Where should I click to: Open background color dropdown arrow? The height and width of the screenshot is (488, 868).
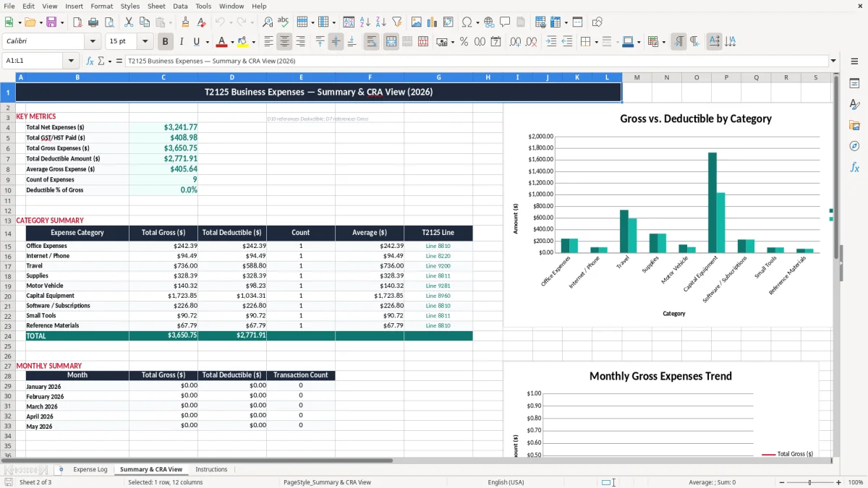click(x=253, y=42)
